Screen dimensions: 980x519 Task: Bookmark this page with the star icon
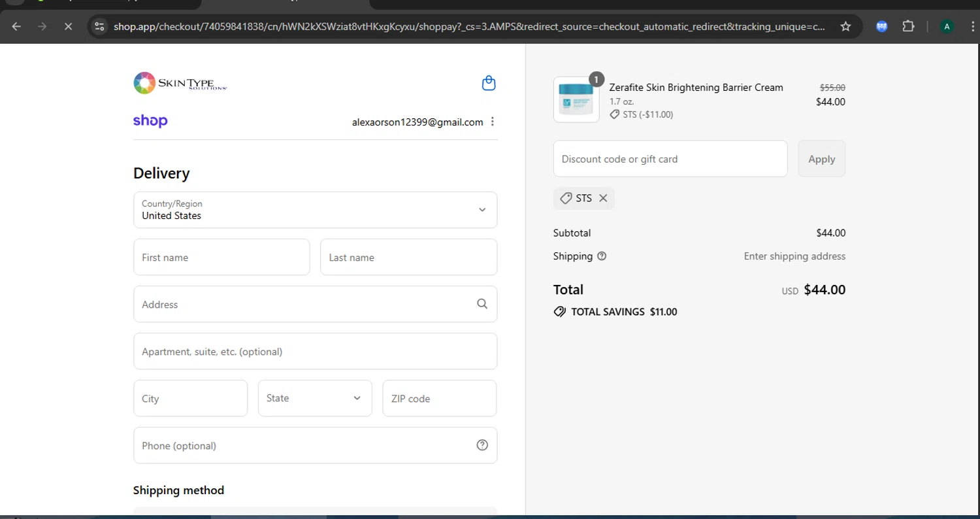845,27
